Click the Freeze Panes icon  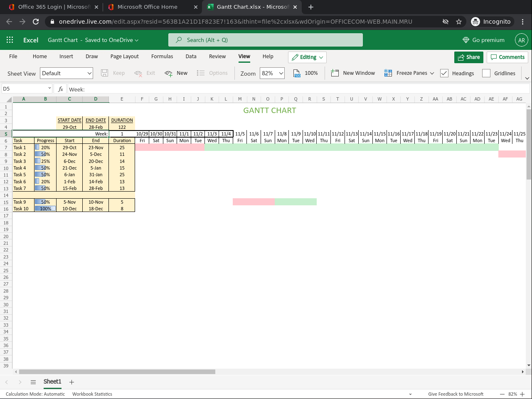[388, 73]
